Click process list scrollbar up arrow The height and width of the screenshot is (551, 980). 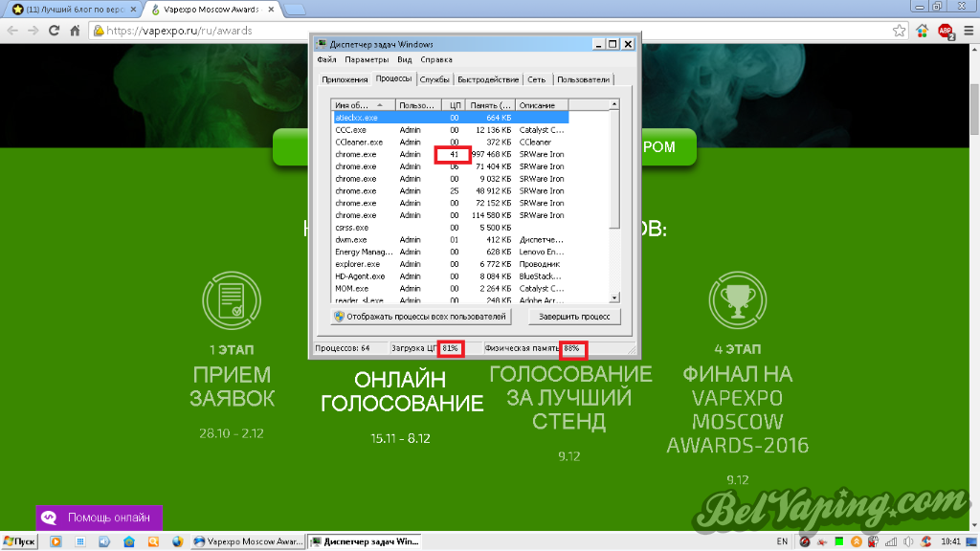tap(614, 104)
